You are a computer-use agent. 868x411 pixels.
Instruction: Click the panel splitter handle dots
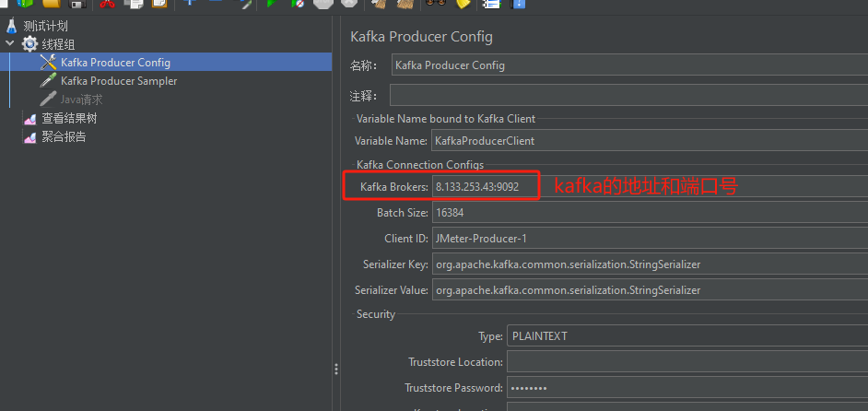coord(336,370)
